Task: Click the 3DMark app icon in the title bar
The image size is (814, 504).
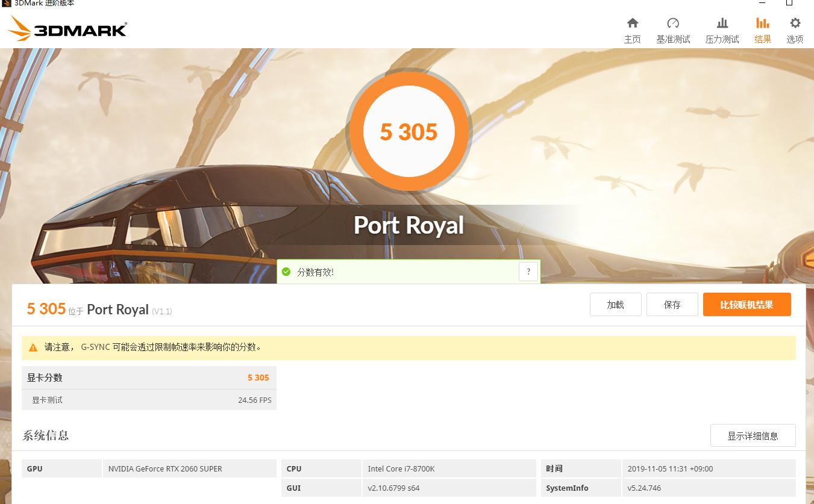Action: coord(5,3)
